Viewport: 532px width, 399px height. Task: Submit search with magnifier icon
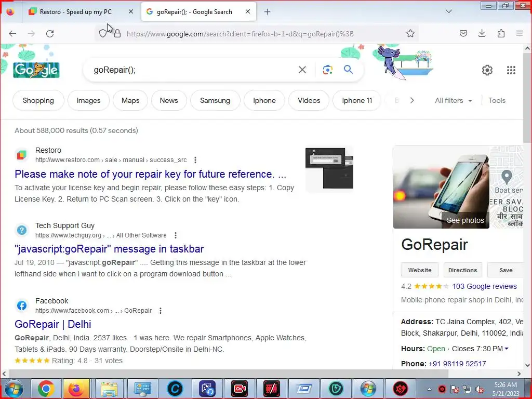[x=348, y=70]
